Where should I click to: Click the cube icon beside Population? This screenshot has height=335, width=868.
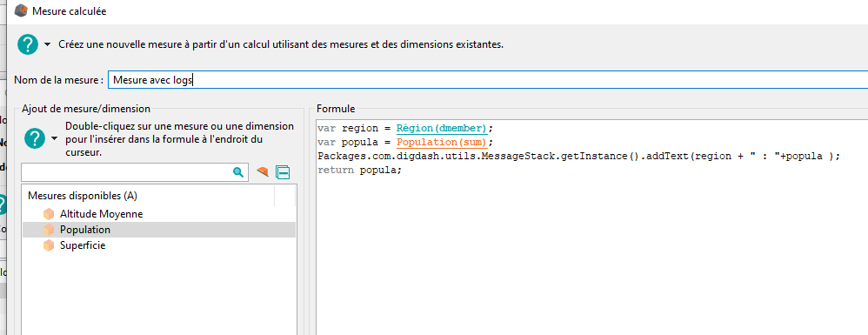49,229
